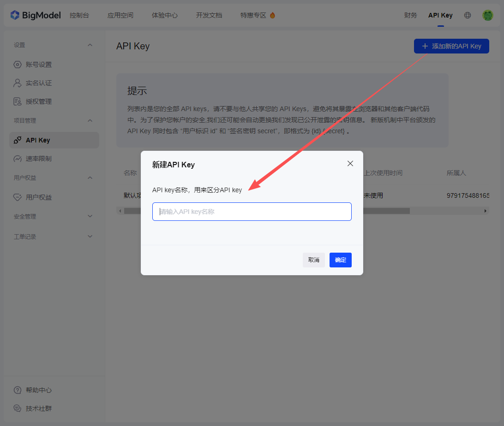
Task: Expand the 安全管理 sidebar section
Action: click(90, 216)
